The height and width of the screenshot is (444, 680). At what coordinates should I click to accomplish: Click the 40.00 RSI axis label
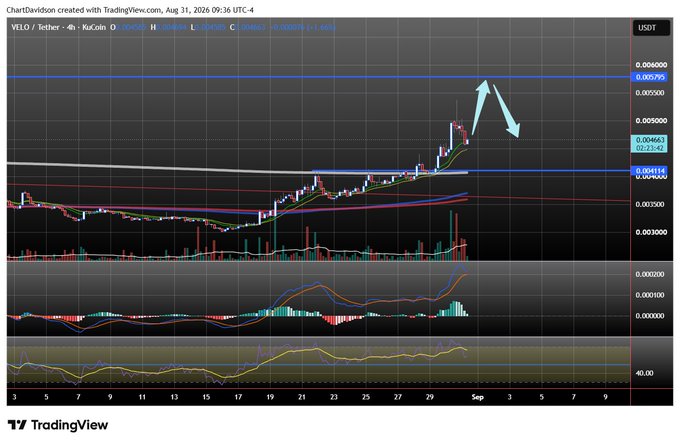click(x=644, y=373)
